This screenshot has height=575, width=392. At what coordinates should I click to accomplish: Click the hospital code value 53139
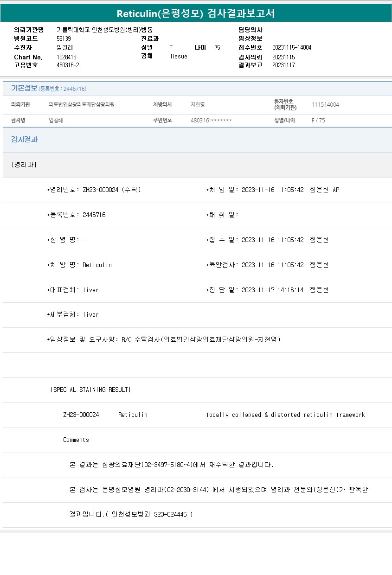tap(64, 38)
